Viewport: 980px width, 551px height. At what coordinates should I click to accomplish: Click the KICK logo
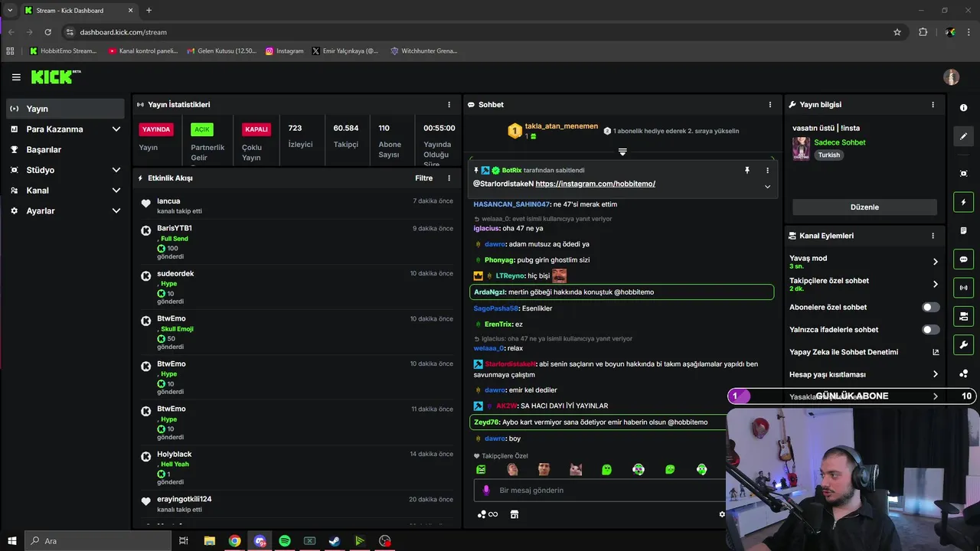(55, 77)
